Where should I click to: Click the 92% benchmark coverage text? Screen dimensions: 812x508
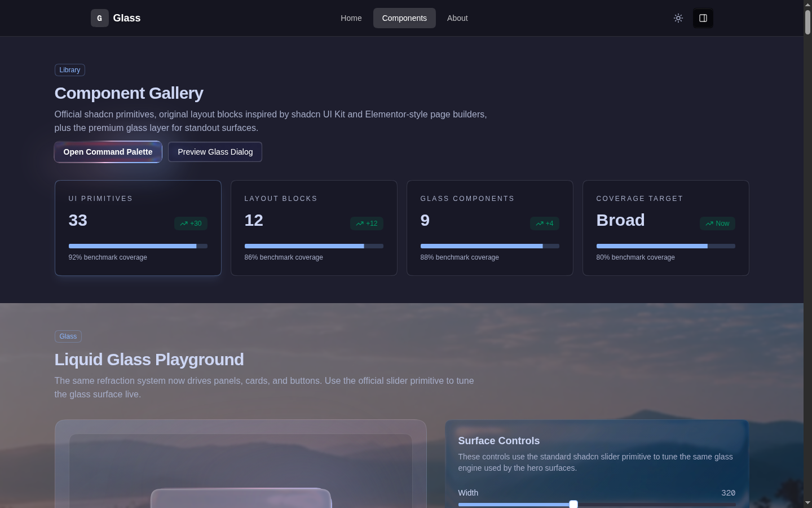pyautogui.click(x=108, y=257)
